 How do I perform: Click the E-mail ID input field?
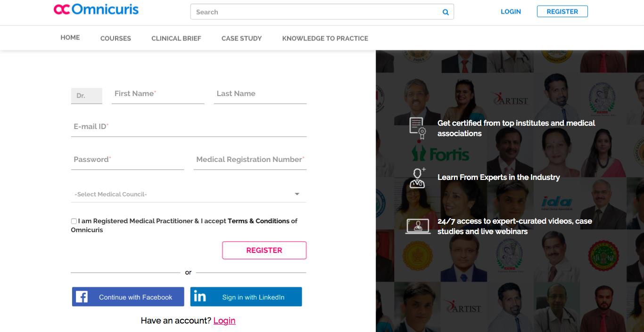tap(189, 127)
